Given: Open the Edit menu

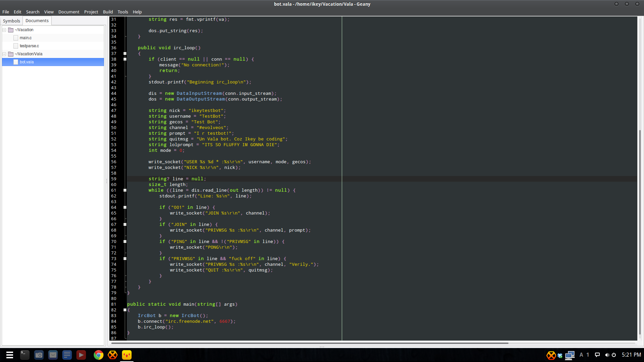Looking at the screenshot, I should tap(17, 12).
